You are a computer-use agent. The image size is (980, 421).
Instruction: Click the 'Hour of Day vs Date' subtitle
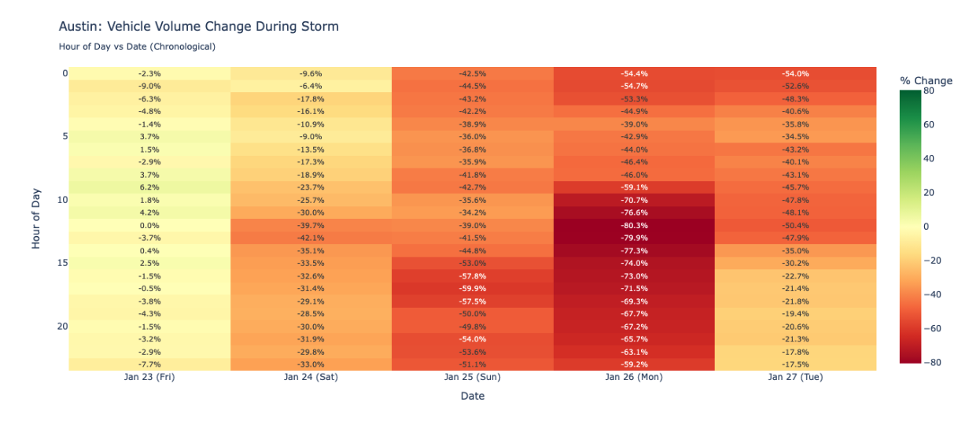(x=137, y=47)
